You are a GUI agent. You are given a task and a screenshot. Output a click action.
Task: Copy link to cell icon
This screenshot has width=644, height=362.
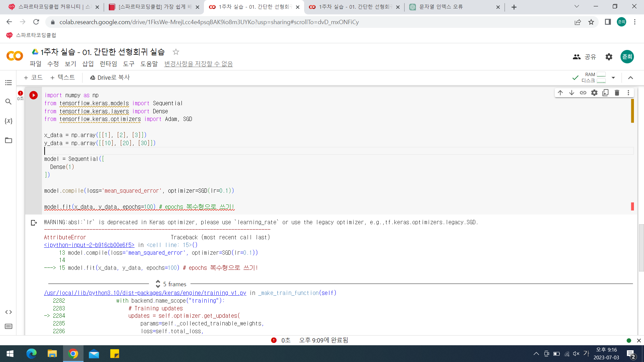(583, 93)
